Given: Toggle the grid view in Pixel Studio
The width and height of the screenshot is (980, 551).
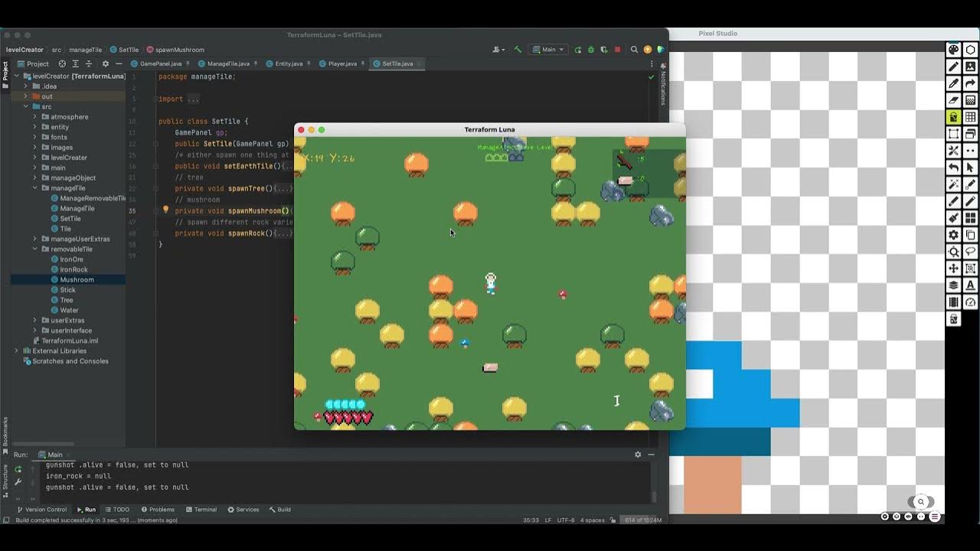Looking at the screenshot, I should point(970,117).
